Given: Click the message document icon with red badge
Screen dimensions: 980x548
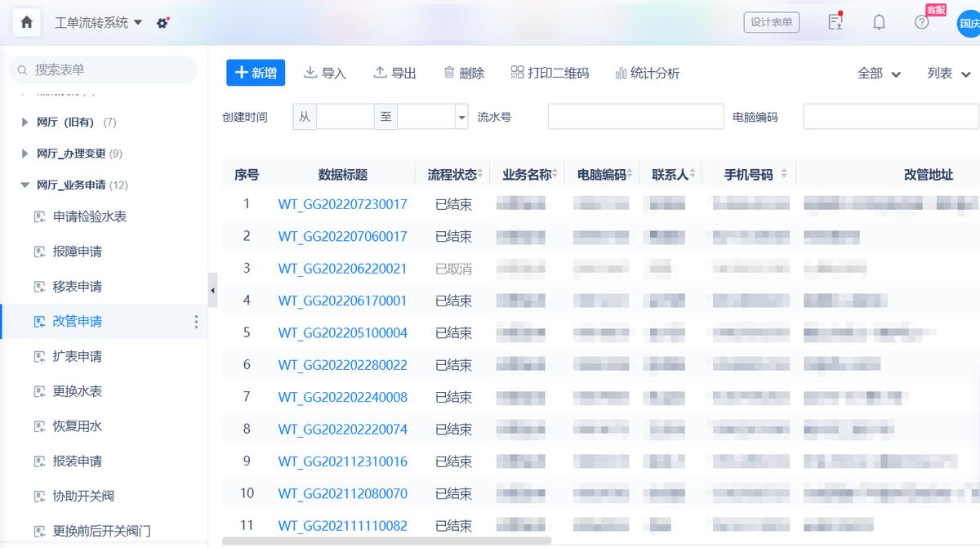Looking at the screenshot, I should 835,22.
